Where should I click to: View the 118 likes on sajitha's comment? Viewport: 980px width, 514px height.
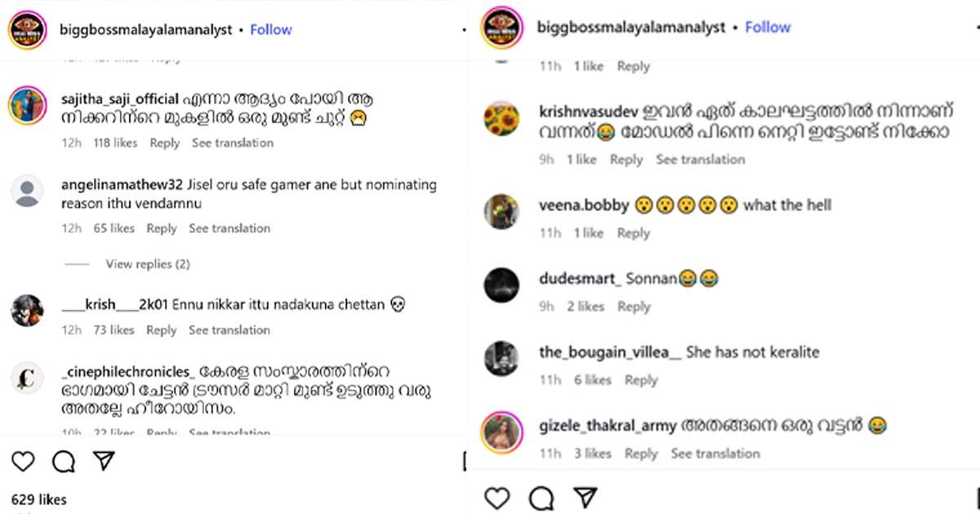(x=114, y=143)
